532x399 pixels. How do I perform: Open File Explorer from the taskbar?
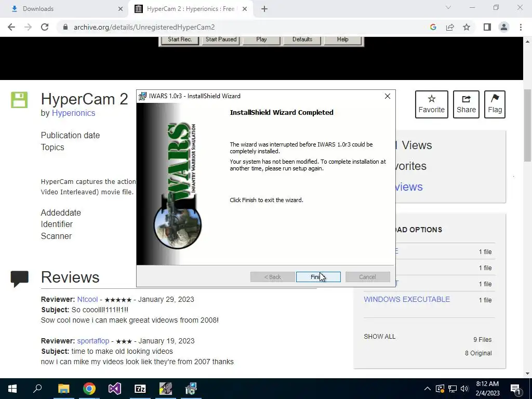point(63,389)
